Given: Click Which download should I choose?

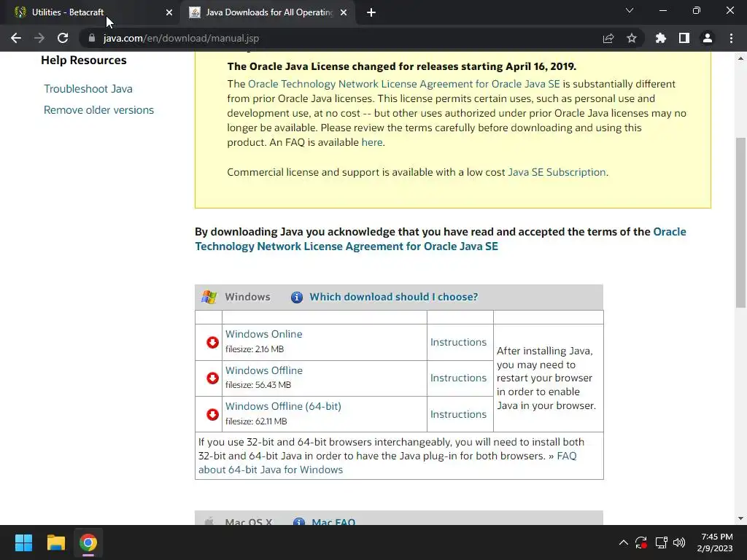Looking at the screenshot, I should pyautogui.click(x=393, y=297).
